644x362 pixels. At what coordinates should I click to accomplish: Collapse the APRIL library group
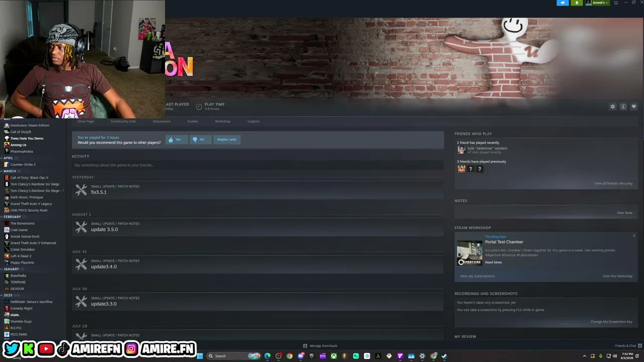click(9, 158)
